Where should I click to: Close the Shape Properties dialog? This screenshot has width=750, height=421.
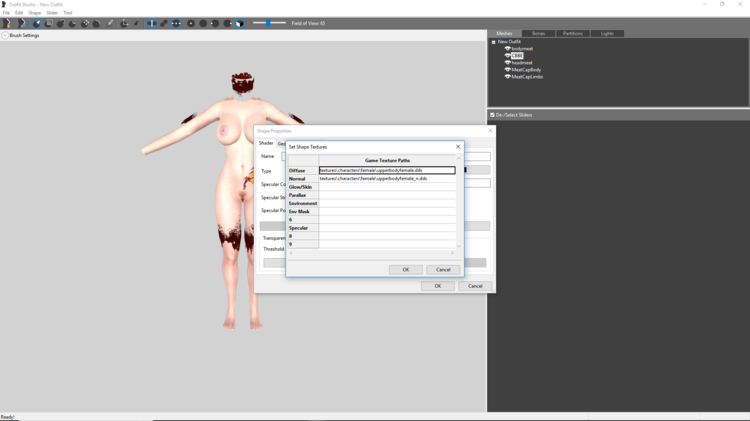[490, 131]
